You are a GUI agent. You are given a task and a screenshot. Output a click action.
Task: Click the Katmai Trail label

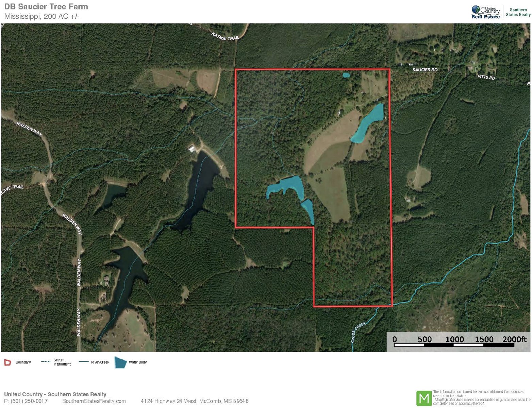(225, 36)
